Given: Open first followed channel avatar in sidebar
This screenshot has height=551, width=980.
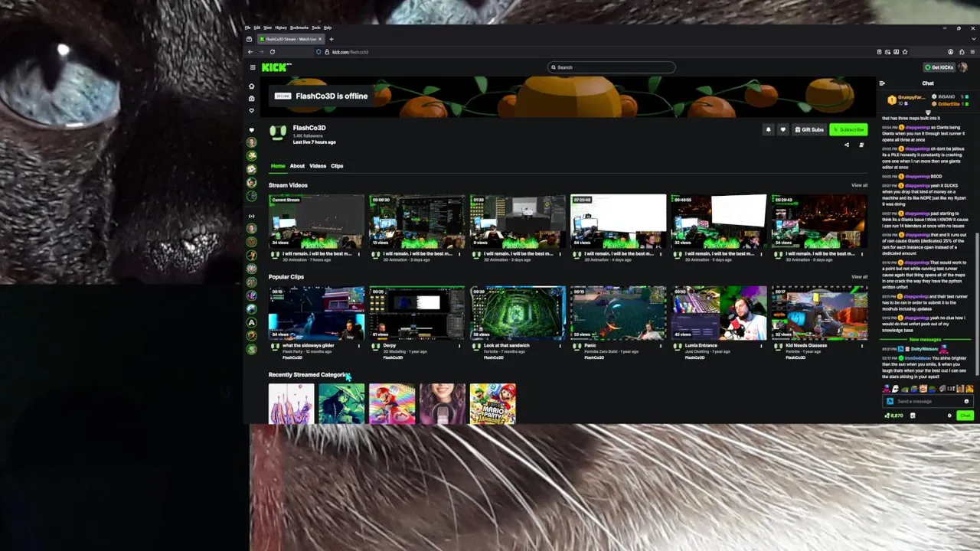Looking at the screenshot, I should (251, 142).
